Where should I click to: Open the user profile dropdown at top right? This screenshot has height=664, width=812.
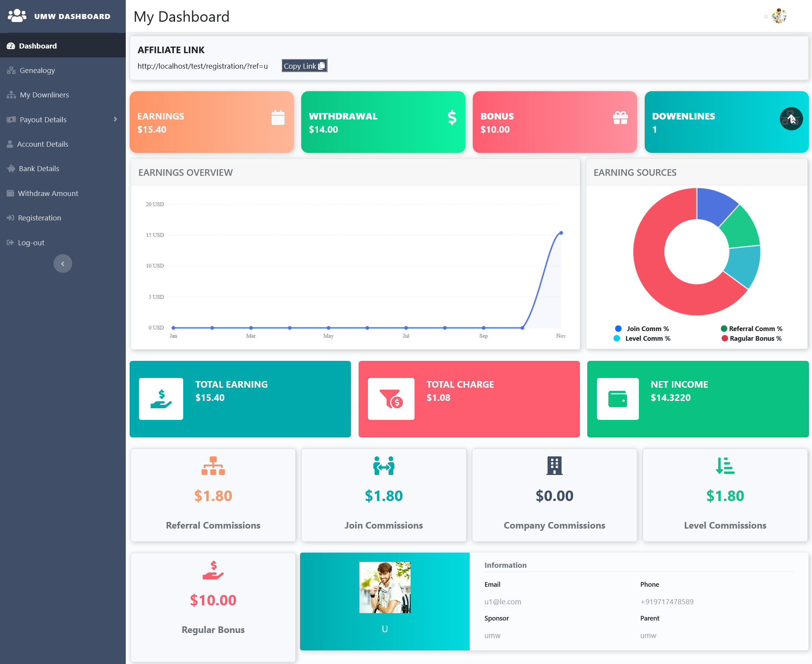tap(778, 16)
